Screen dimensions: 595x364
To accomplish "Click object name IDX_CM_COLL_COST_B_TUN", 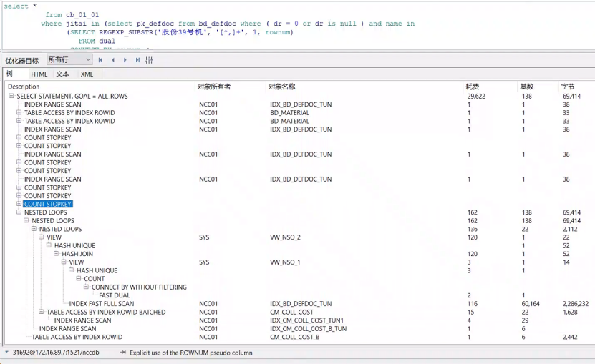I will (x=308, y=329).
